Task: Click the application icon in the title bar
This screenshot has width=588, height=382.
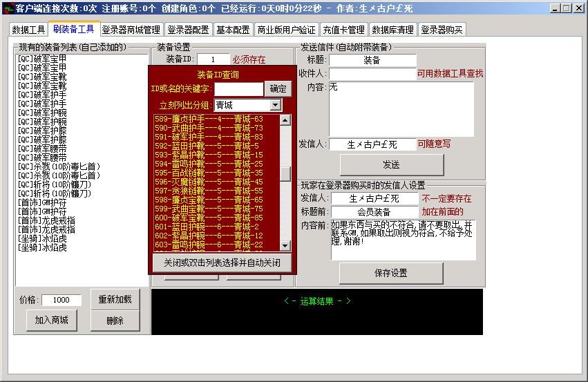Action: [8, 8]
